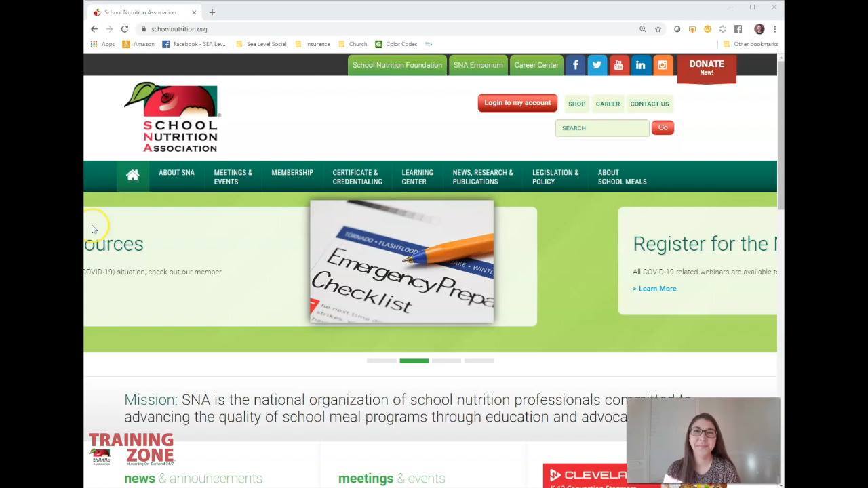Visit SNA's LinkedIn page icon
This screenshot has height=488, width=868.
coord(640,65)
